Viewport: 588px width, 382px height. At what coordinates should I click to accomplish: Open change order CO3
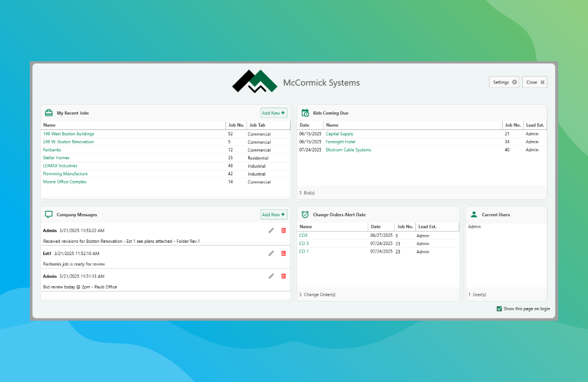point(303,235)
